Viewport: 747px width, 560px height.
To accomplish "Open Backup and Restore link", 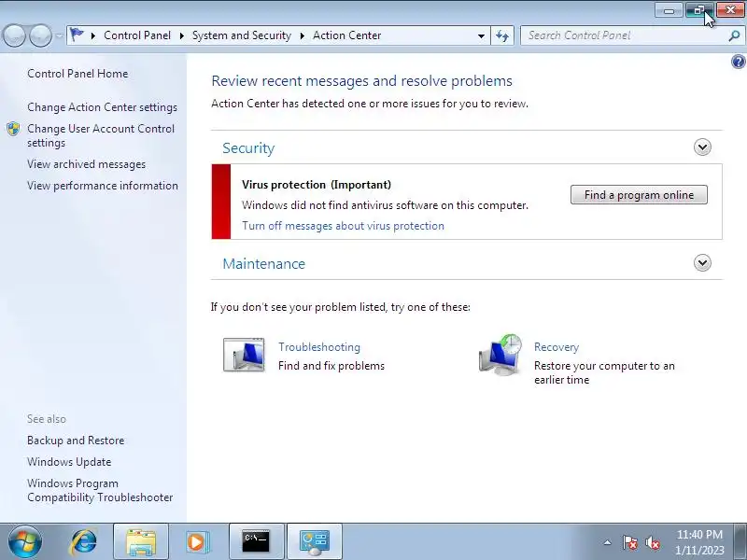I will tap(76, 441).
